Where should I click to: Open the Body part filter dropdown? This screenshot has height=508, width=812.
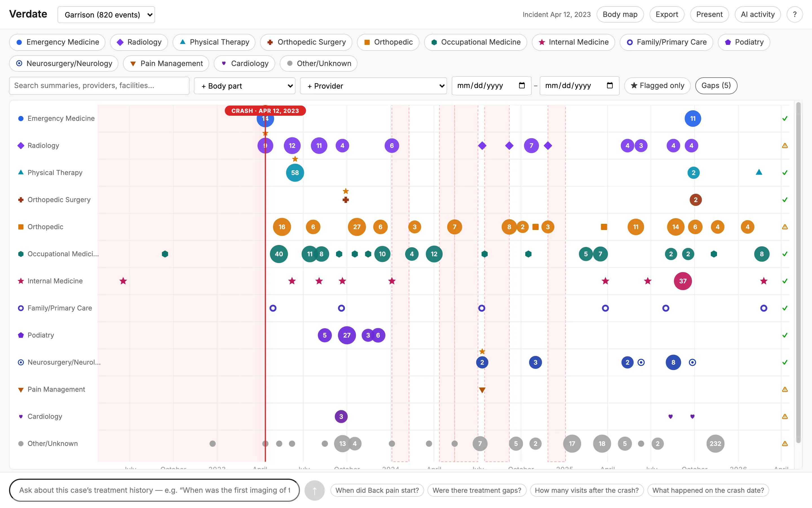(x=245, y=86)
